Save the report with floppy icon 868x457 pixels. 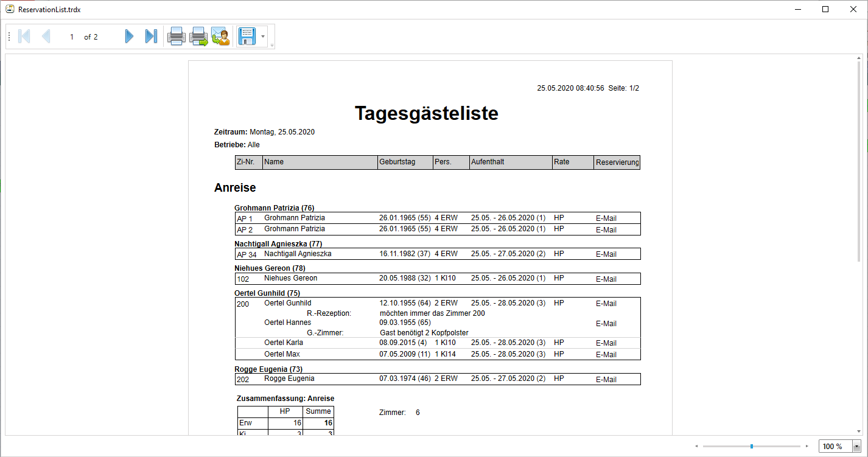247,37
